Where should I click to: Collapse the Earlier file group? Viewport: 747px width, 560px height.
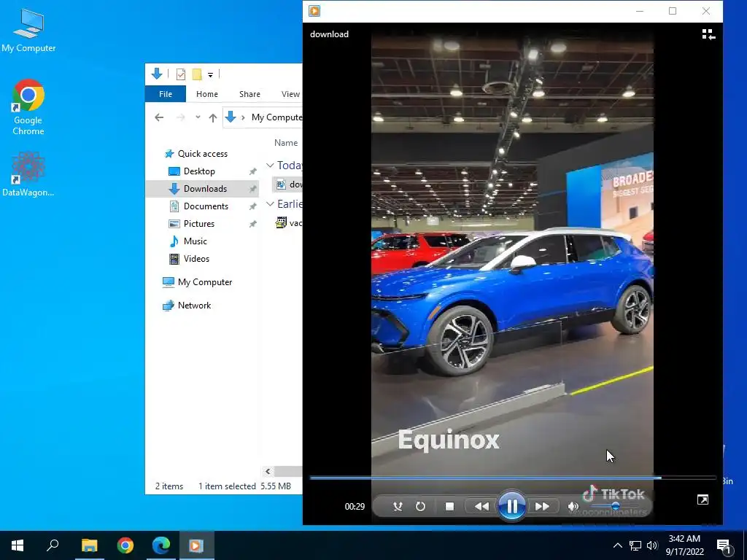(x=270, y=204)
